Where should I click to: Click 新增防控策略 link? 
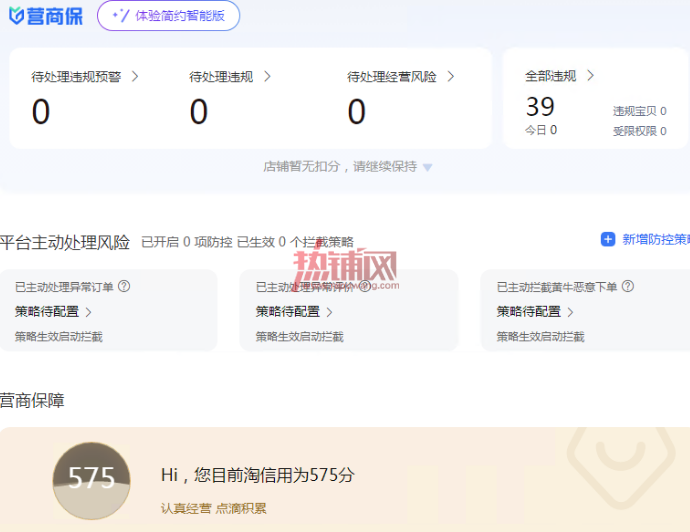[x=656, y=239]
